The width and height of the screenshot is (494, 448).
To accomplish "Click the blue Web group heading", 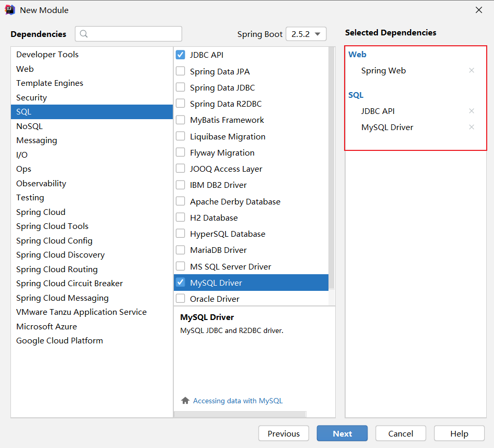I will click(357, 55).
